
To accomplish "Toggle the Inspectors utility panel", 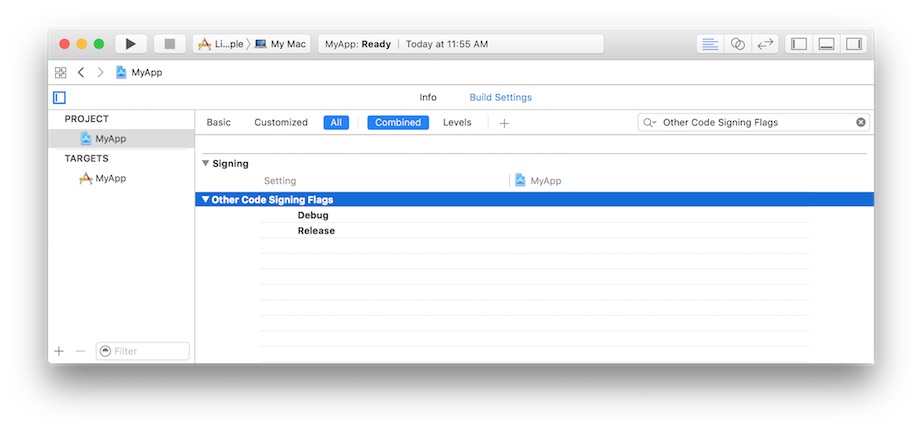I will coord(853,44).
